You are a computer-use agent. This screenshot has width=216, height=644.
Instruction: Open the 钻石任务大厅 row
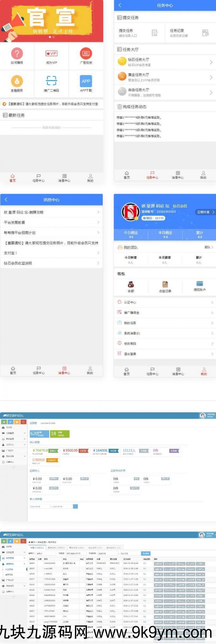165,62
